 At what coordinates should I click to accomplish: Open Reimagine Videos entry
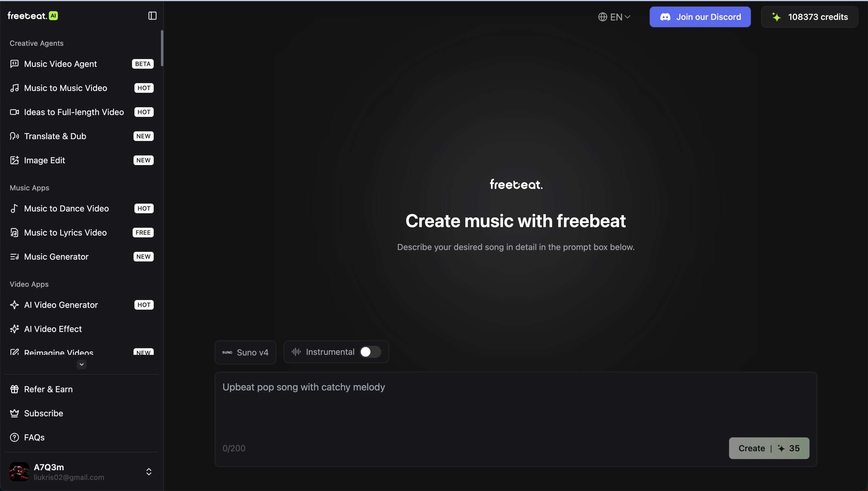(82, 352)
